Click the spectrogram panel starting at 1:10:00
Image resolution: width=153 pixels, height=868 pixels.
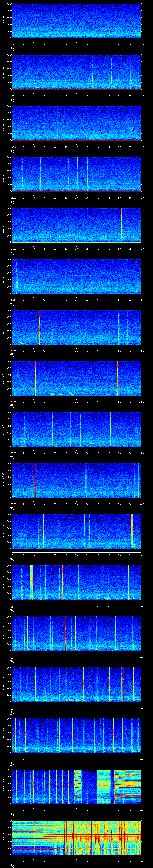(x=76, y=531)
